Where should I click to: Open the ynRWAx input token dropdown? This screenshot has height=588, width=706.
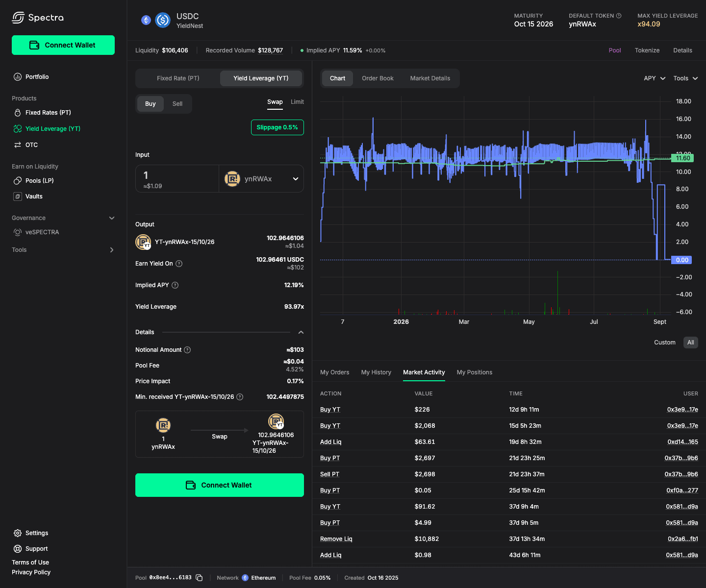261,179
